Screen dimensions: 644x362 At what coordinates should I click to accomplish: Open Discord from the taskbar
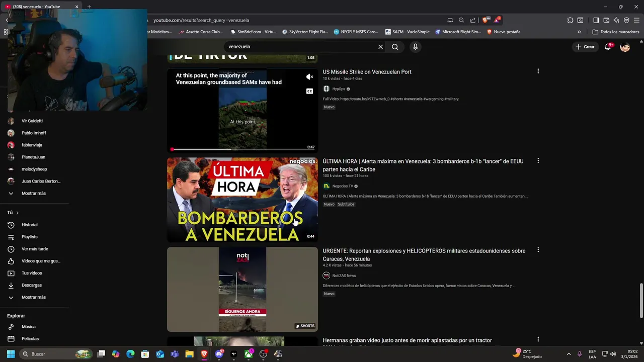pyautogui.click(x=219, y=354)
